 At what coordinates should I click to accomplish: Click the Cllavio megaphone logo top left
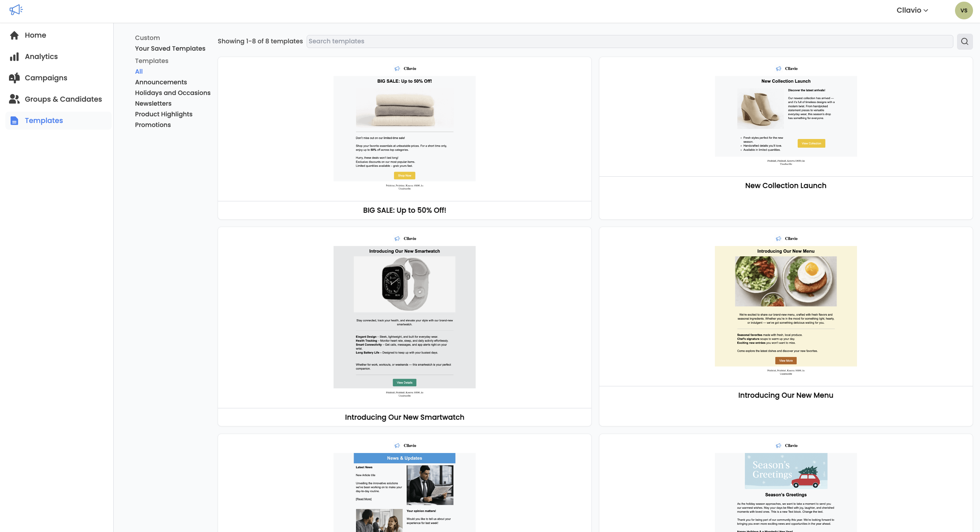coord(16,10)
